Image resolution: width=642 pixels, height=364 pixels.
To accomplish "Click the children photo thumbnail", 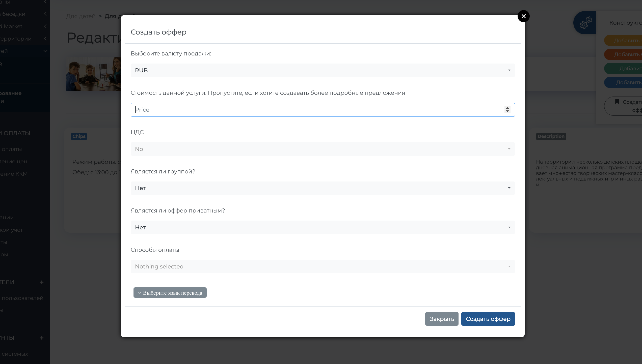I will [93, 74].
